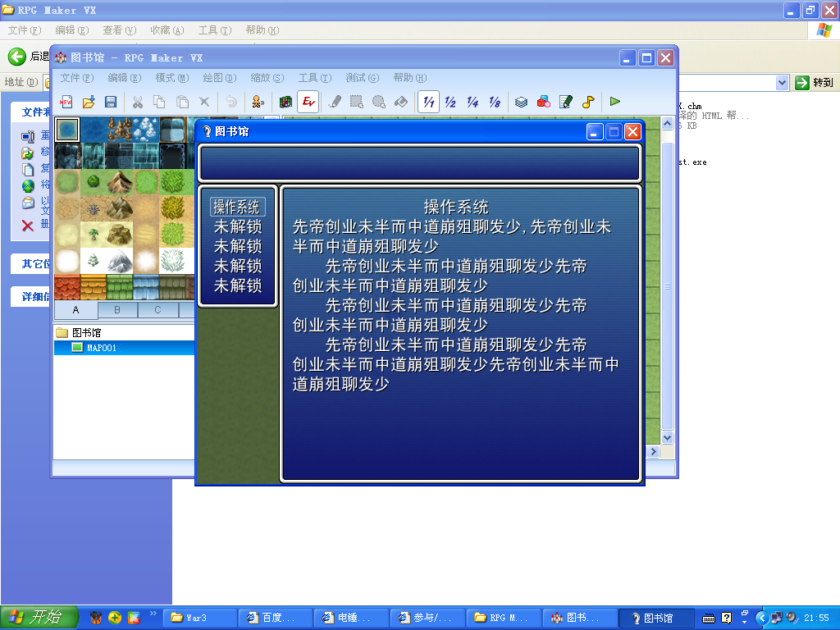Switch to 百度 taskbar button
Screen dimensions: 840x630
tap(276, 618)
